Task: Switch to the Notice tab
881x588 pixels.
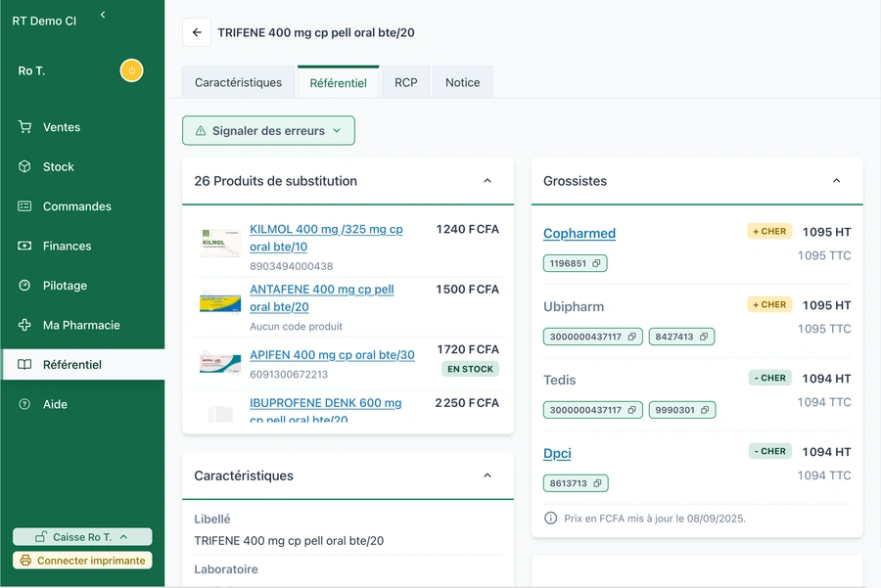Action: click(x=462, y=82)
